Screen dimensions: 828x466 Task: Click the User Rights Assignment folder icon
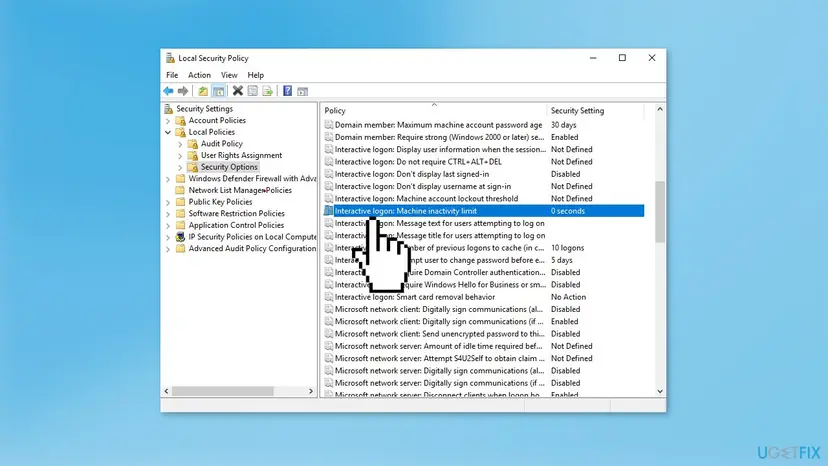(193, 155)
